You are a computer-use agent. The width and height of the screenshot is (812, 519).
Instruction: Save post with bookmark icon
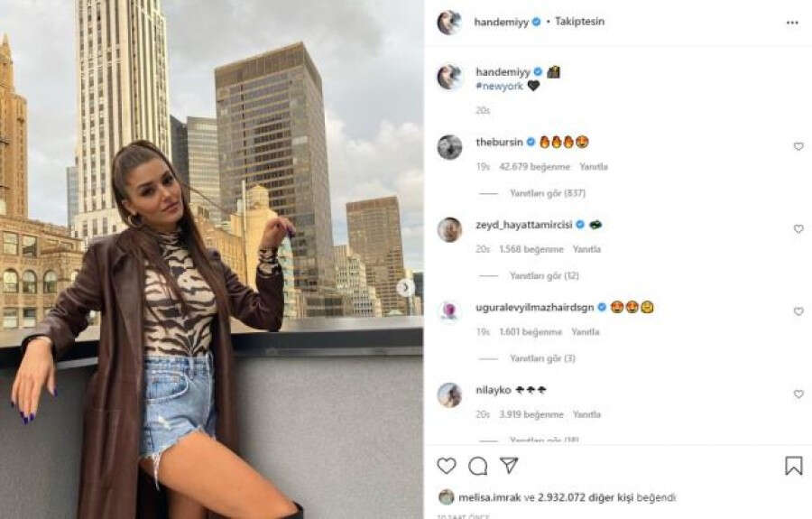(x=793, y=465)
